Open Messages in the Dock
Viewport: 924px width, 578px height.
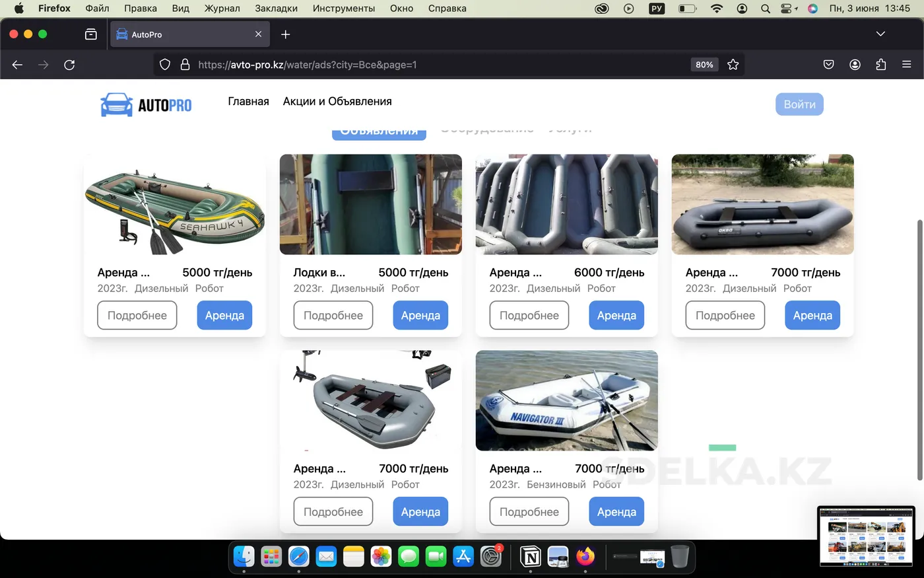click(x=409, y=557)
